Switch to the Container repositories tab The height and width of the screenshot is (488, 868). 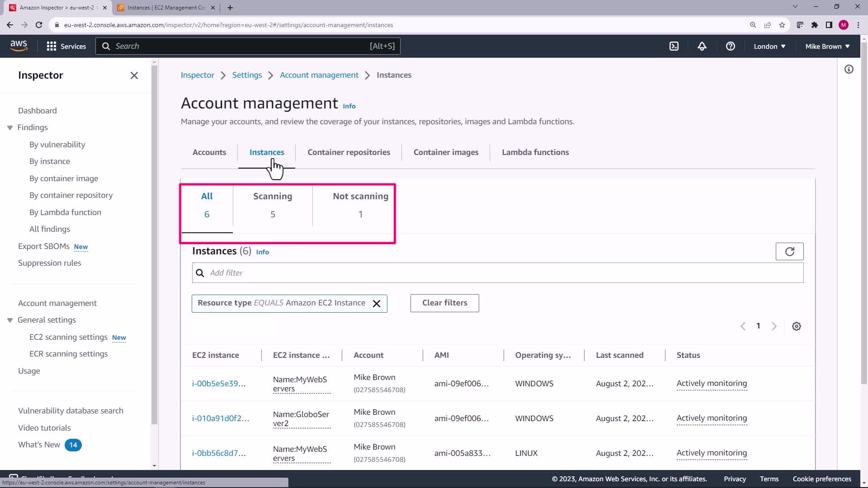349,152
